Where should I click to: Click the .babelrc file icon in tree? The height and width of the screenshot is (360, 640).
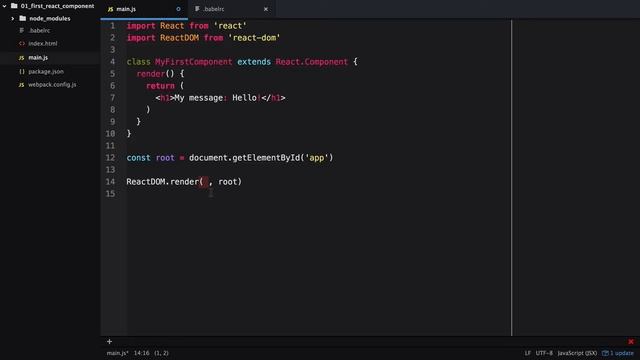click(22, 31)
